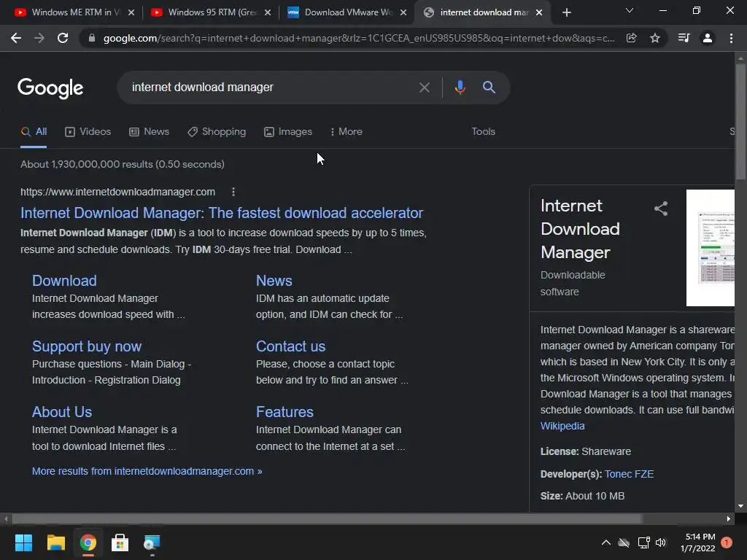Open a new tab with the plus button
747x560 pixels.
coord(566,12)
